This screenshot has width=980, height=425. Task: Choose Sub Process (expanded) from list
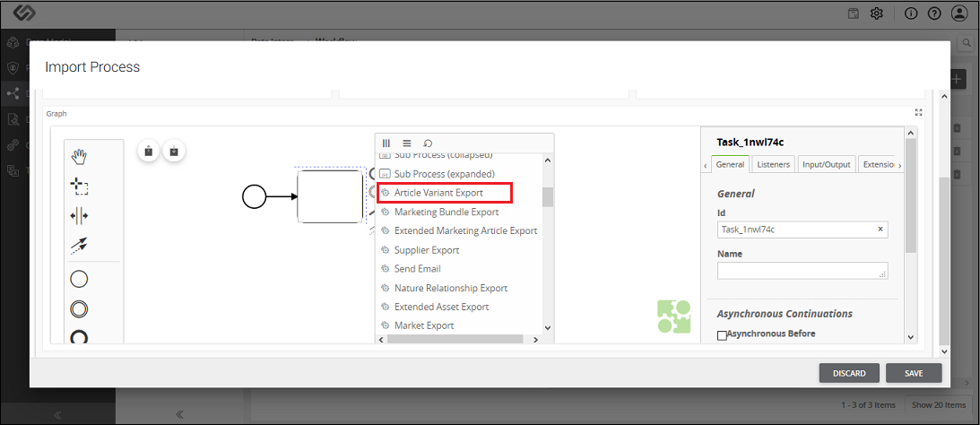click(x=445, y=174)
